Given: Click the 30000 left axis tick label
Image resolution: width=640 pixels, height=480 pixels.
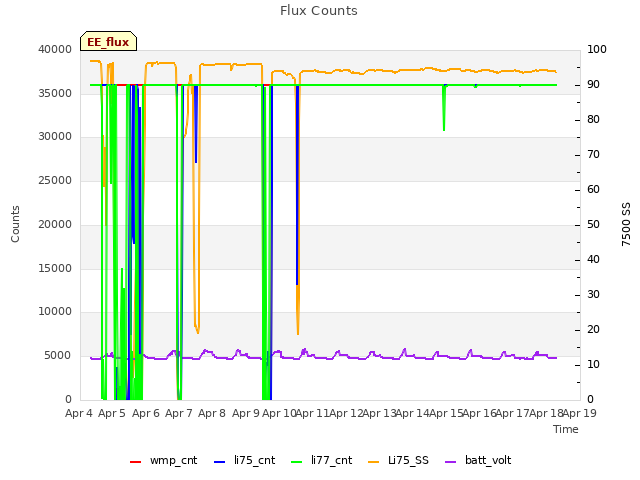Looking at the screenshot, I should pyautogui.click(x=55, y=136).
